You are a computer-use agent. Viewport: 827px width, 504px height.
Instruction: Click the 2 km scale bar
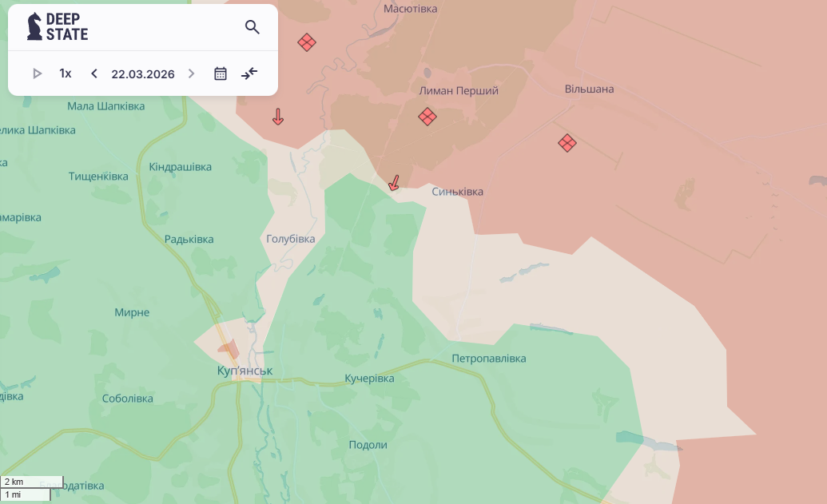point(32,482)
